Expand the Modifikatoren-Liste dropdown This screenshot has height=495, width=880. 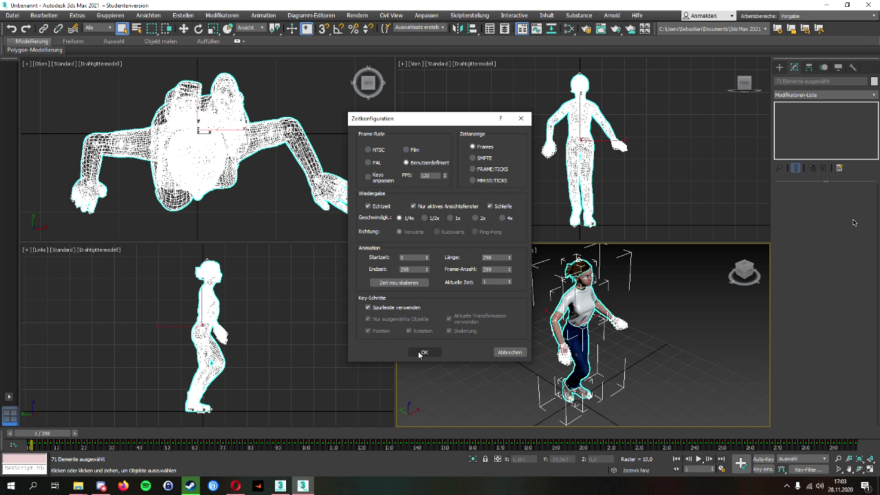(824, 95)
